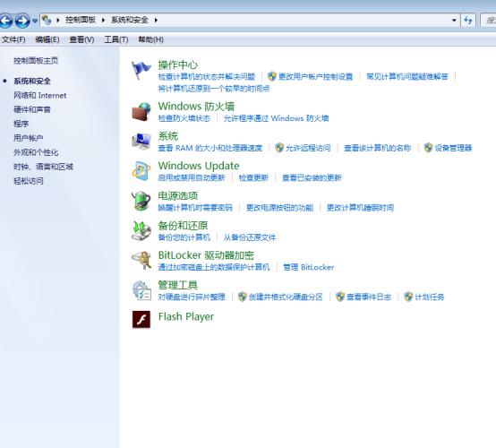Viewport: 496px width, 448px height.
Task: Go to 控制面板主页 in sidebar
Action: click(x=36, y=60)
